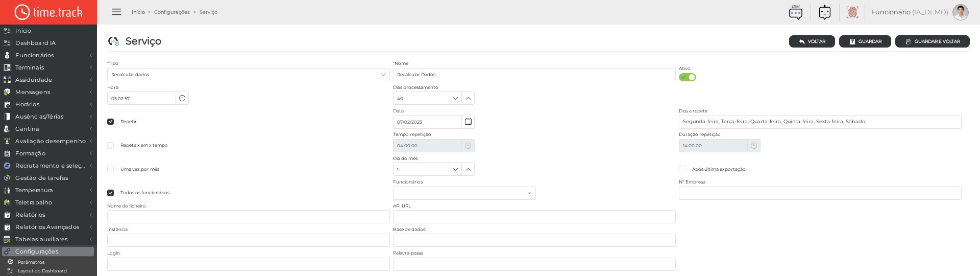Click the Palavra-passe input field
980x276 pixels.
tap(534, 264)
